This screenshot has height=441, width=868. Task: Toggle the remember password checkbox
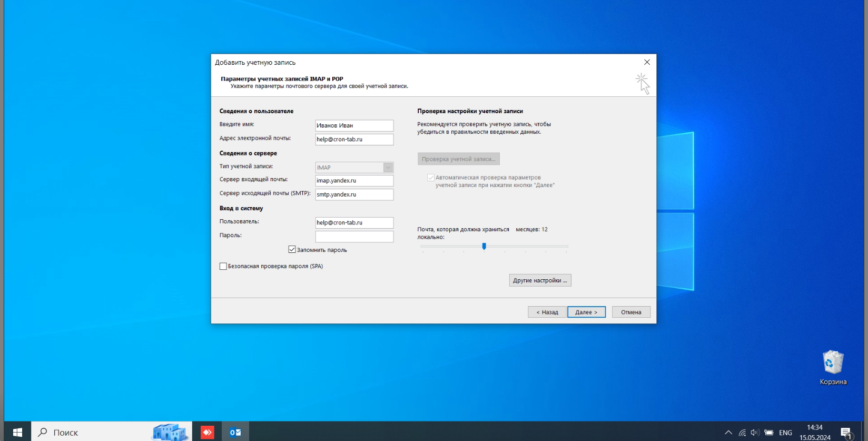[x=292, y=250]
